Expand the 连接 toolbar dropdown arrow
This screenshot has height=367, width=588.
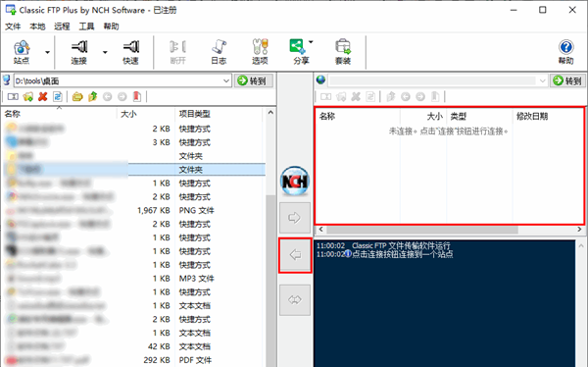pos(105,52)
